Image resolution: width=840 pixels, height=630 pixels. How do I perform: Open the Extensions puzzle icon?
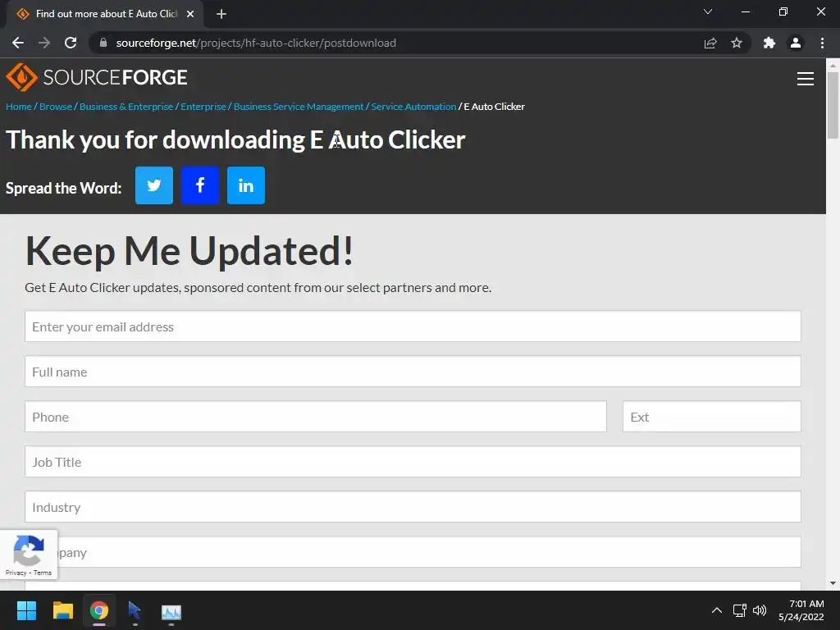769,43
